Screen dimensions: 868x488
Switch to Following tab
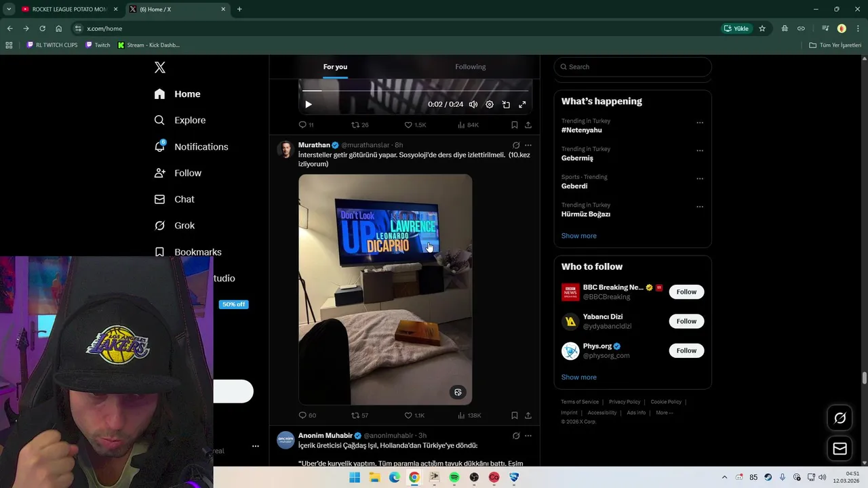(x=471, y=66)
